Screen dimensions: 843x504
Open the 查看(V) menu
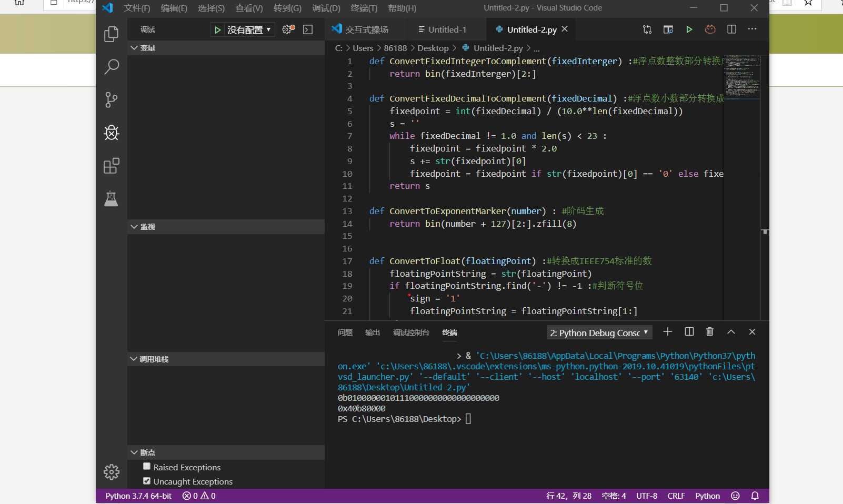click(249, 8)
